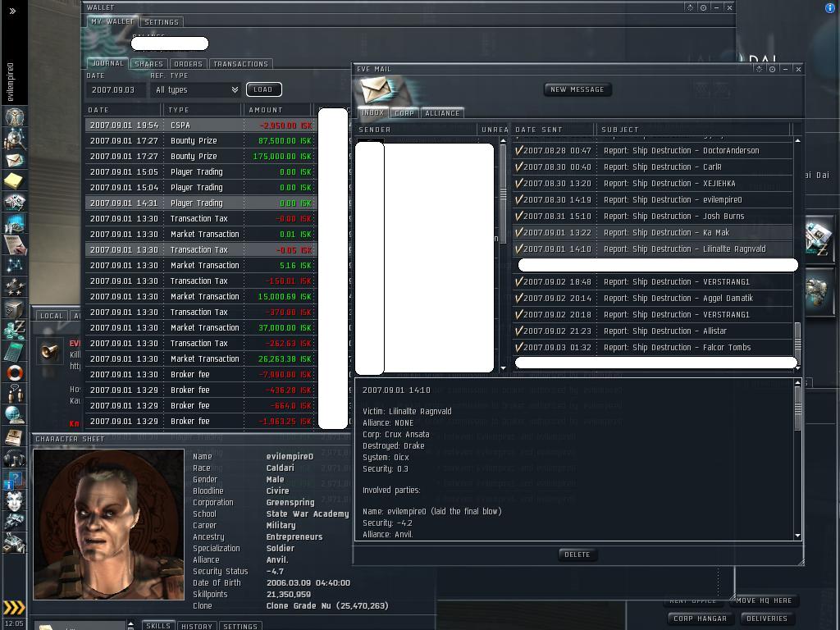Open the Assets cube sidebar icon
This screenshot has width=840, height=630.
tap(15, 308)
